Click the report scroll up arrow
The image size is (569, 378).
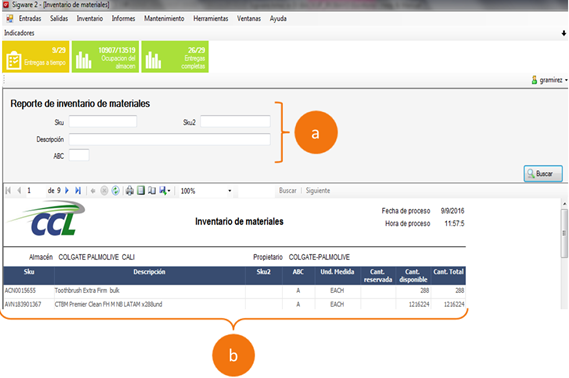[x=564, y=204]
